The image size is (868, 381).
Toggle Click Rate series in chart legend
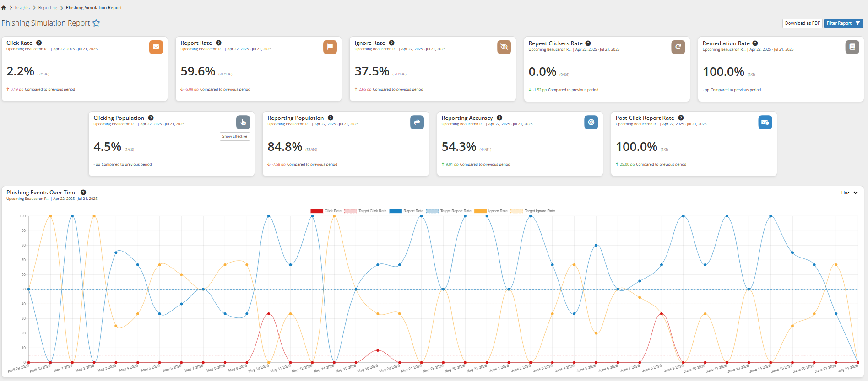[x=326, y=211]
